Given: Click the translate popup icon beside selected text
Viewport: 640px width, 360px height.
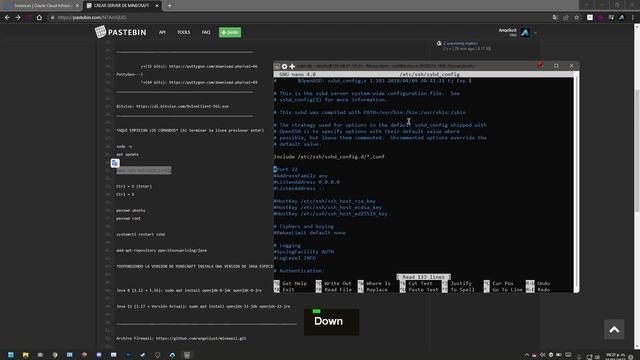Looking at the screenshot, I should pos(115,163).
